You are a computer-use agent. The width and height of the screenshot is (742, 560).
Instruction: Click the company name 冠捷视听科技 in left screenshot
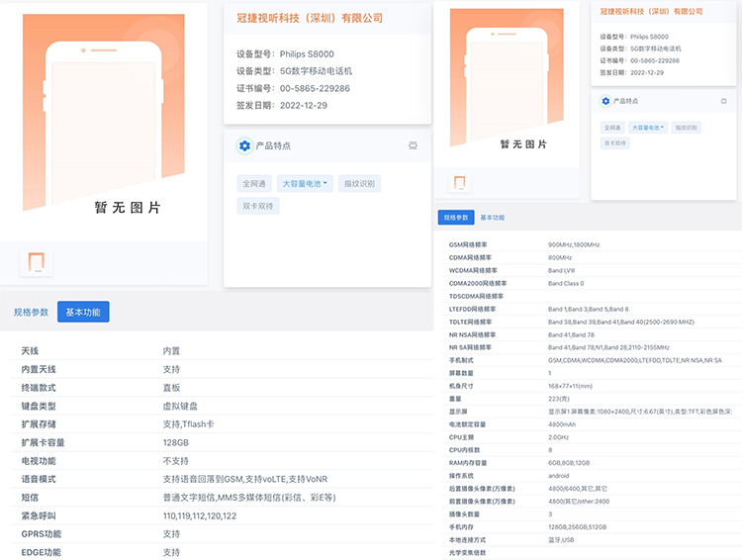click(x=310, y=18)
